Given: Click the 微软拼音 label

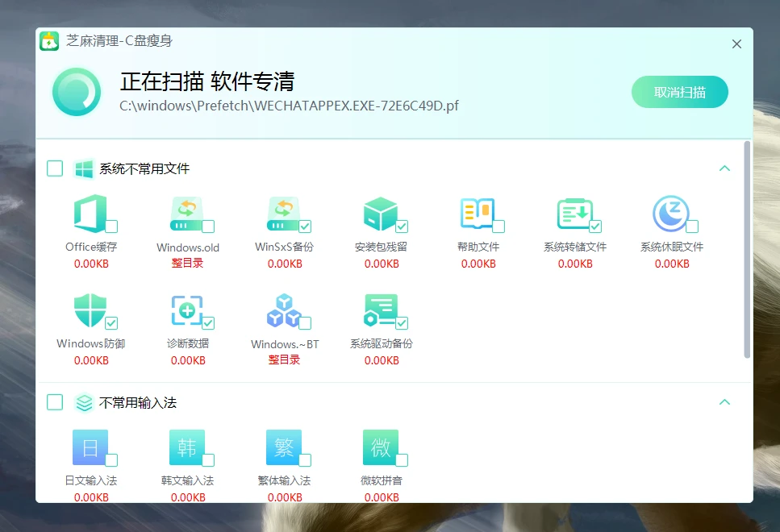Looking at the screenshot, I should pos(382,480).
